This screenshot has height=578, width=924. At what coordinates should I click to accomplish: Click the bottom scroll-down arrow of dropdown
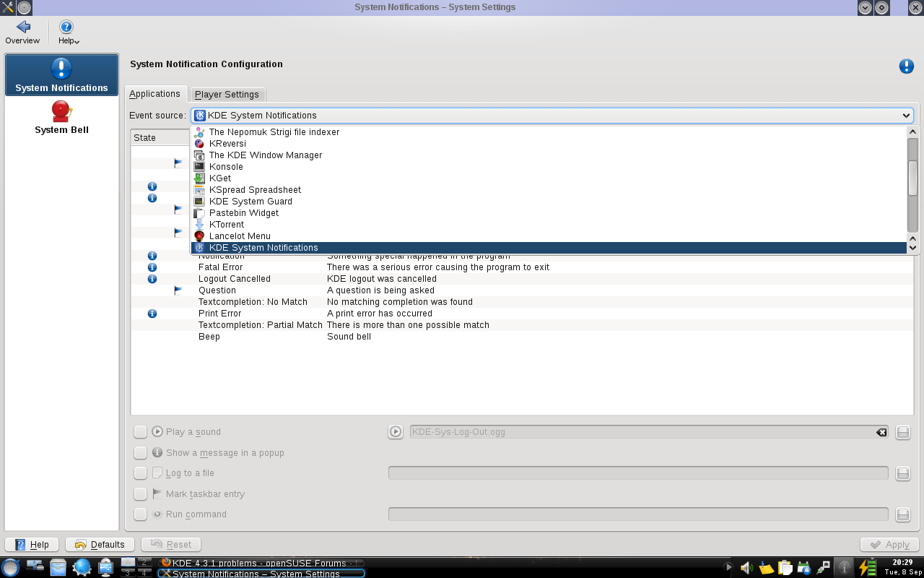(912, 248)
